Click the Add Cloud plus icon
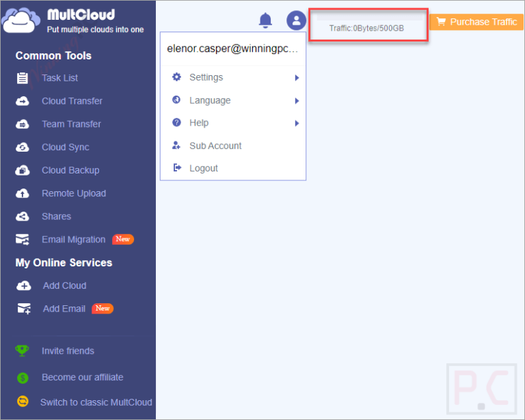The width and height of the screenshot is (525, 420). [23, 285]
